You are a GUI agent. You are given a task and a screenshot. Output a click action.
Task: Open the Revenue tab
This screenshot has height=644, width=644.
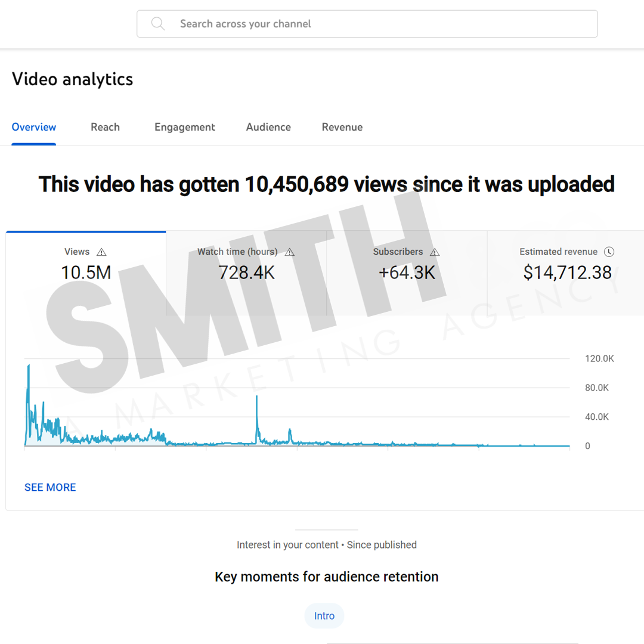342,128
